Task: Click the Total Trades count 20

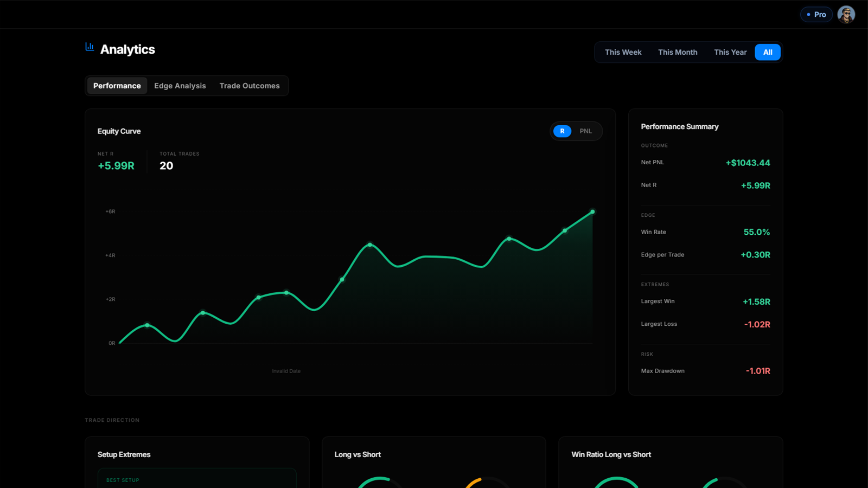Action: [x=167, y=166]
